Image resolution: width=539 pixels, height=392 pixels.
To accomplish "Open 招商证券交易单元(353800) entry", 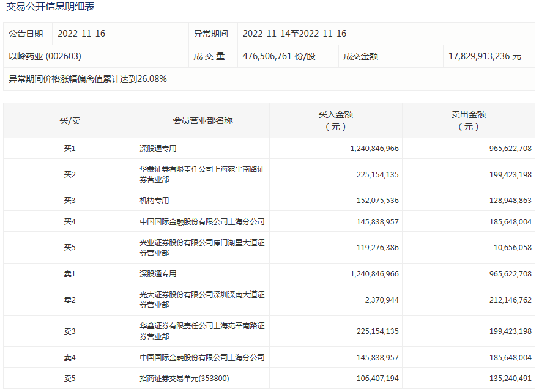I will click(x=184, y=379).
